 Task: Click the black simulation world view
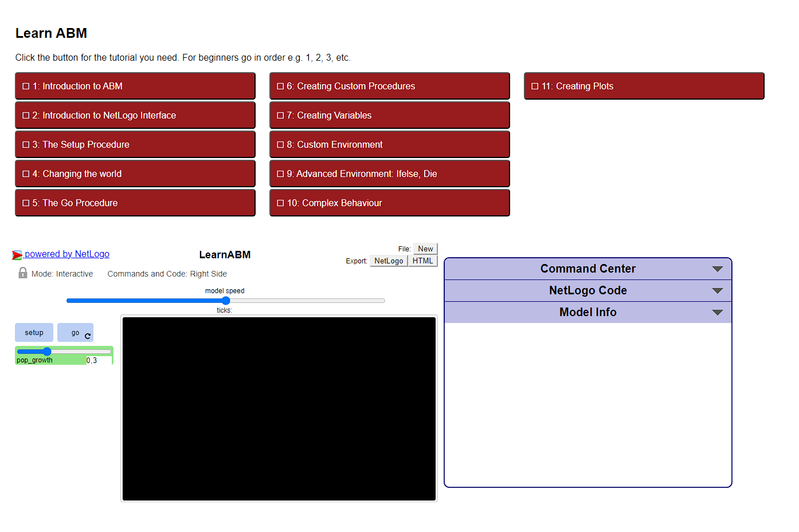coord(279,409)
